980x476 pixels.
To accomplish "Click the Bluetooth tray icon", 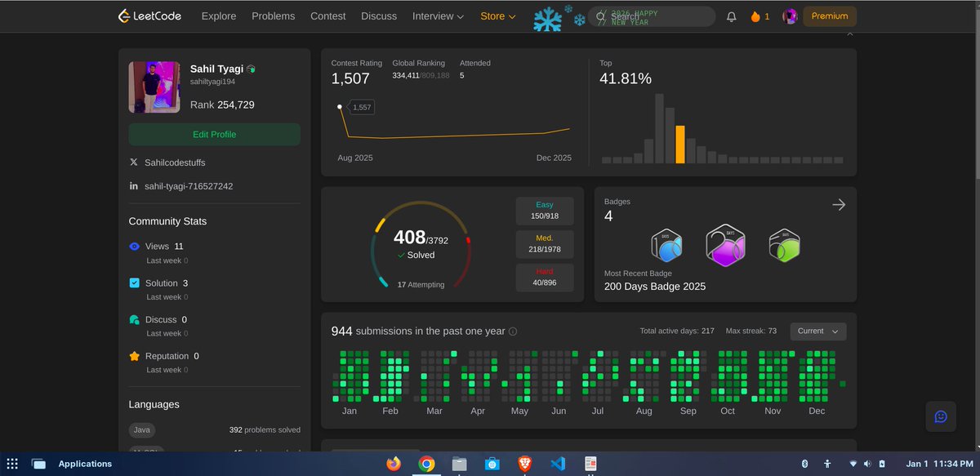I will [804, 464].
